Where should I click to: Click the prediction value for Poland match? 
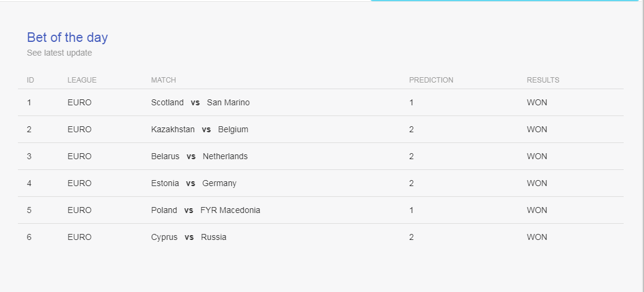pos(412,210)
